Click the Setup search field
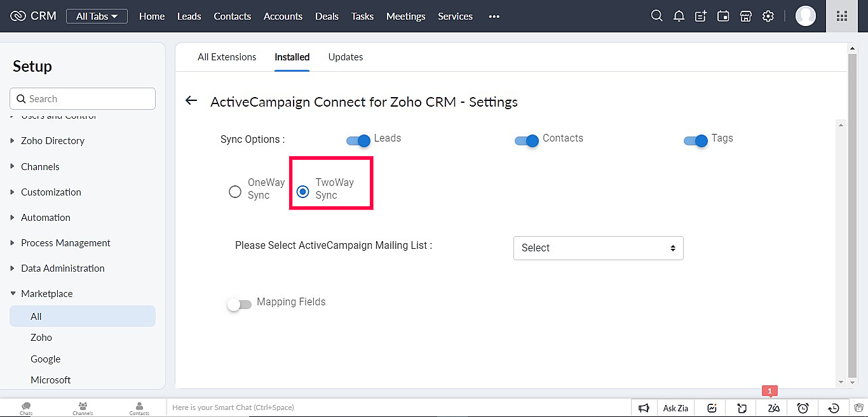Screen dimensions: 868x417 pos(83,99)
